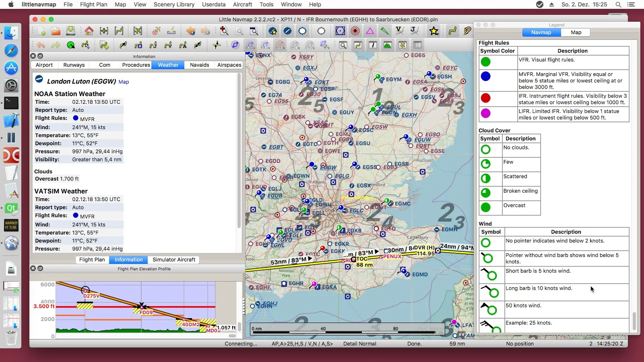
Task: Undo the last flight plan change
Action: click(41, 45)
